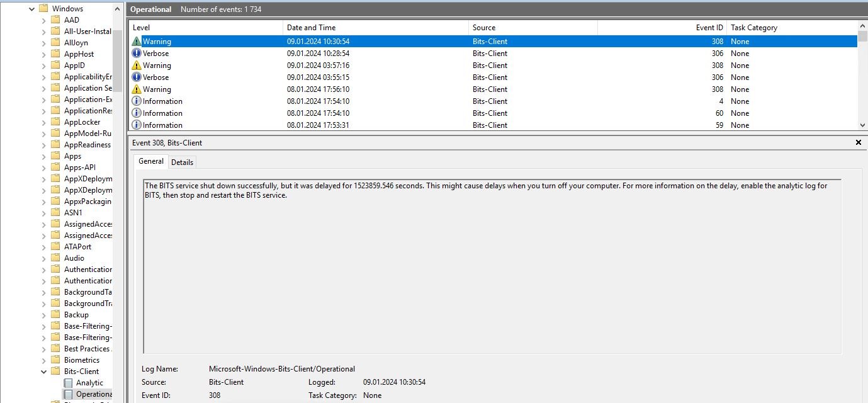Screen dimensions: 868x403
Task: Click warning icon of 08.01.2024 17:56:10 event
Action: 137,89
